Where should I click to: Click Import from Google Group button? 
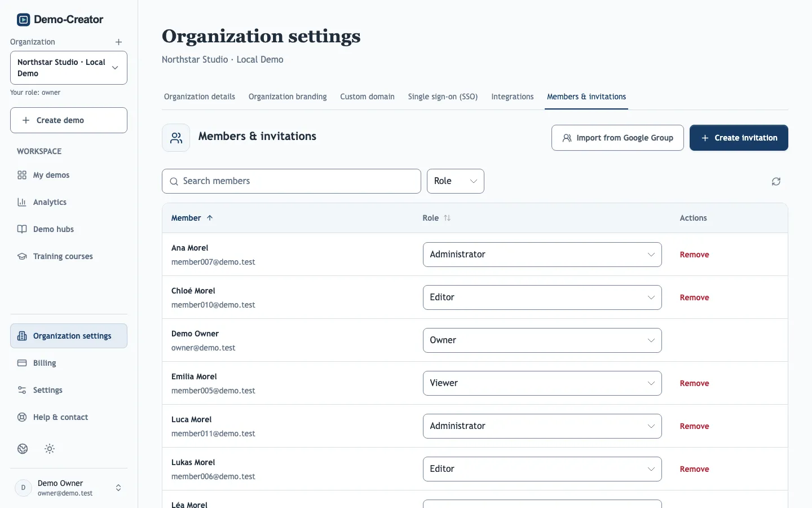[x=617, y=138]
